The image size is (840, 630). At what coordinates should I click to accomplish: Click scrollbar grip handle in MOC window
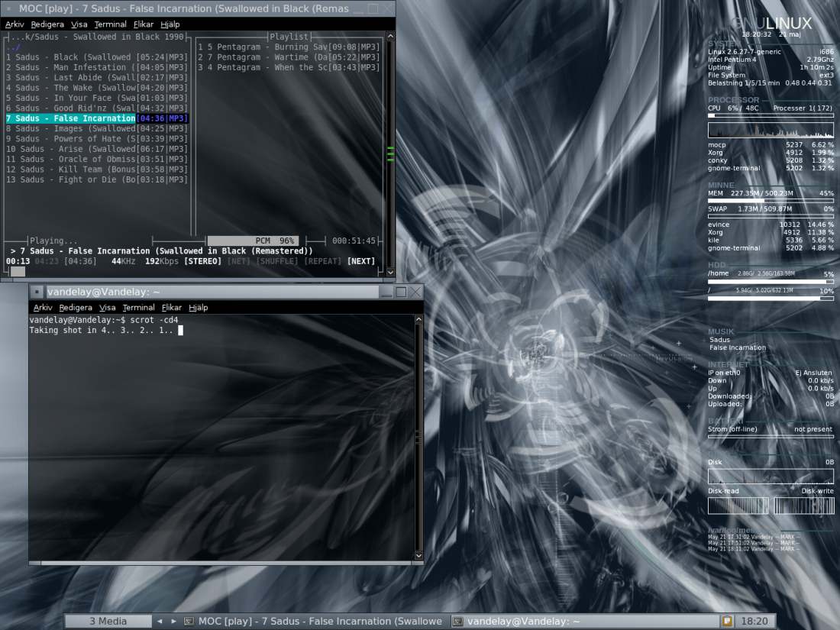[x=390, y=153]
